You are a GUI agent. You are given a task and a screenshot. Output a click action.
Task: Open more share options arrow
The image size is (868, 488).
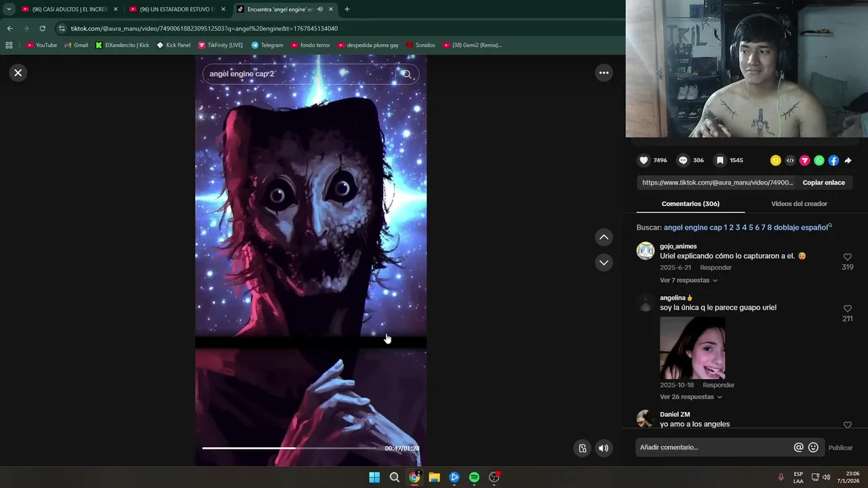coord(848,161)
